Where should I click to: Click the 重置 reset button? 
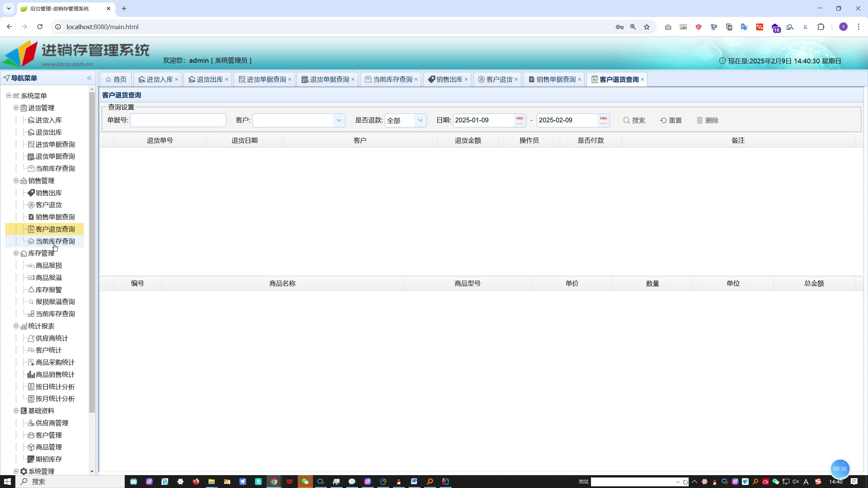(x=671, y=120)
